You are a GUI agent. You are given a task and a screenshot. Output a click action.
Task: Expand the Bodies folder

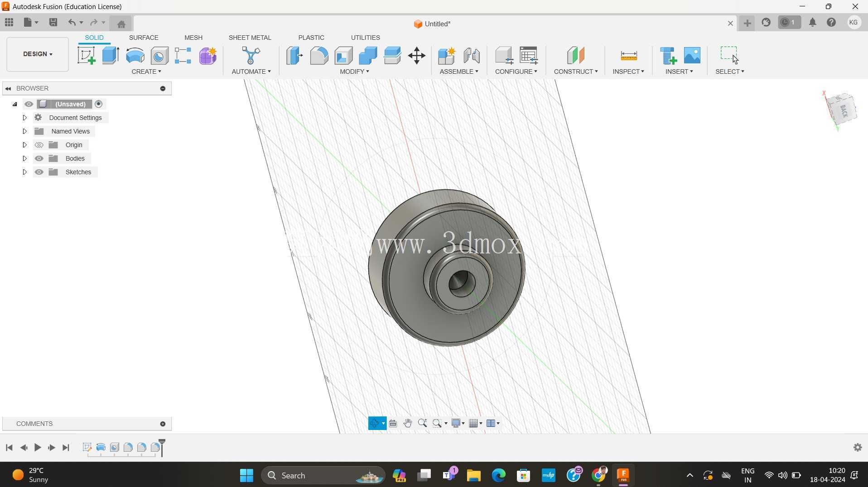point(24,158)
